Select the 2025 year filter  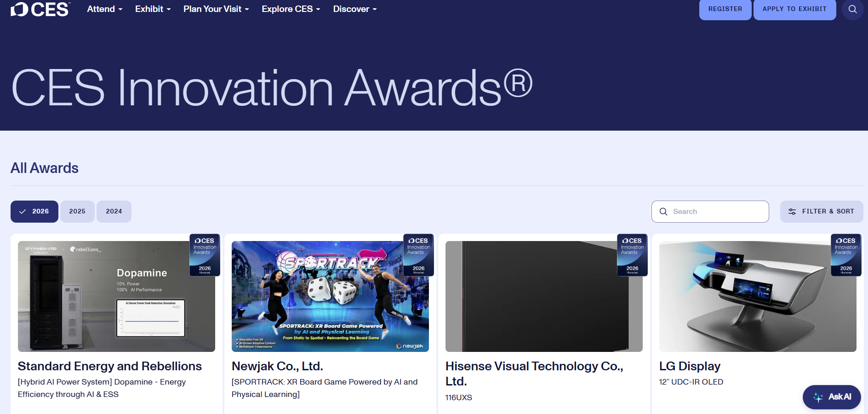pyautogui.click(x=77, y=212)
